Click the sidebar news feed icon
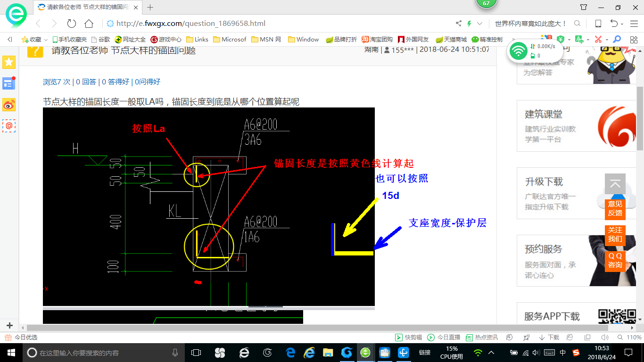The width and height of the screenshot is (644, 362). tap(9, 83)
